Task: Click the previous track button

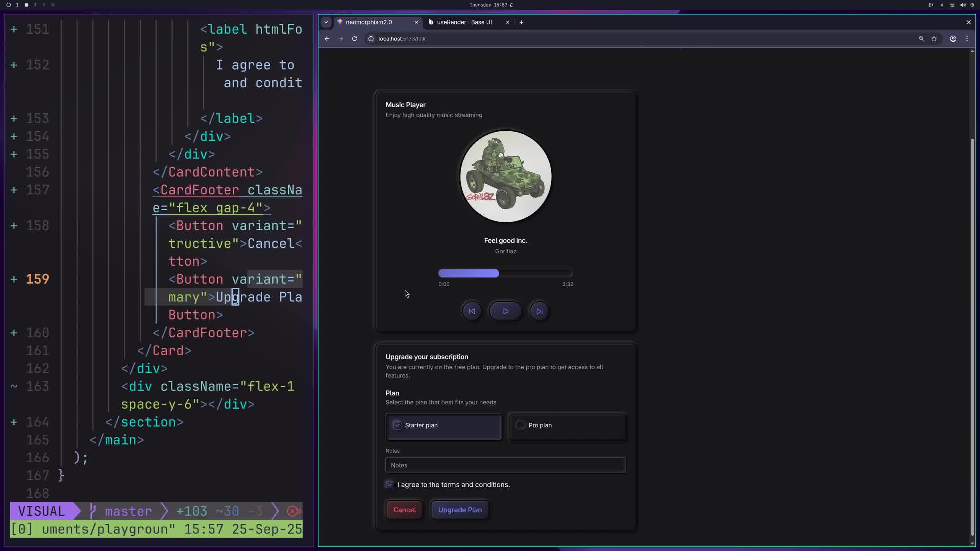Action: (x=472, y=311)
